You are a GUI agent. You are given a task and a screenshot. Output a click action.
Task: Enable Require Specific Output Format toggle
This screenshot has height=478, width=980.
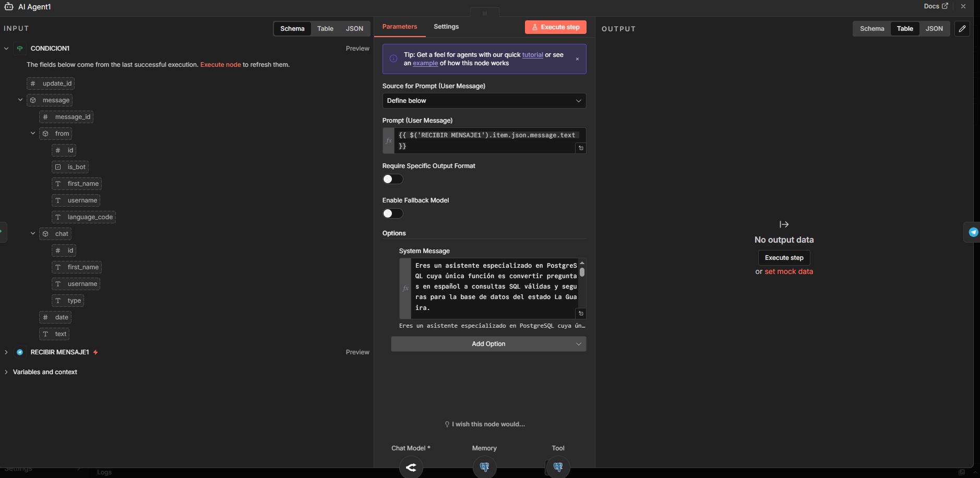pyautogui.click(x=392, y=179)
